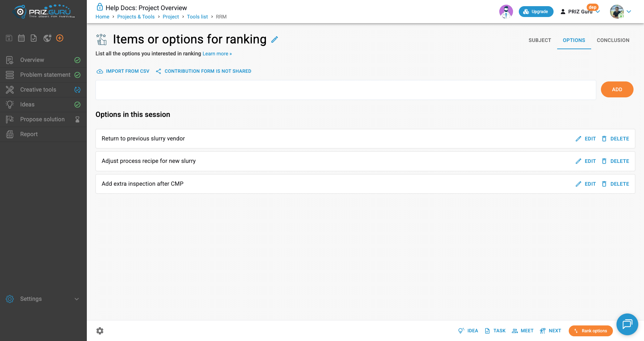Image resolution: width=644 pixels, height=341 pixels.
Task: Edit the page title with pencil icon
Action: pyautogui.click(x=275, y=39)
